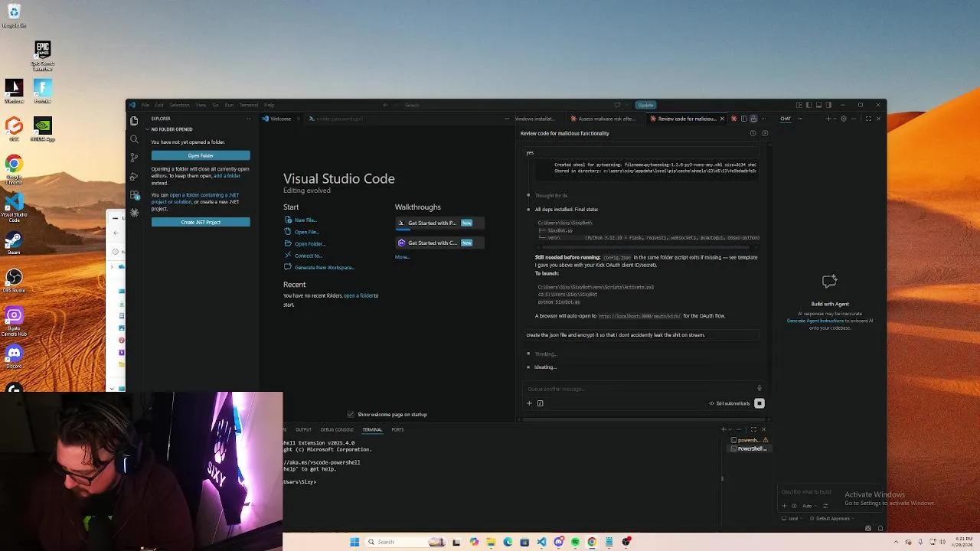Open the Edit automatically mode selector
980x551 pixels.
pyautogui.click(x=730, y=403)
